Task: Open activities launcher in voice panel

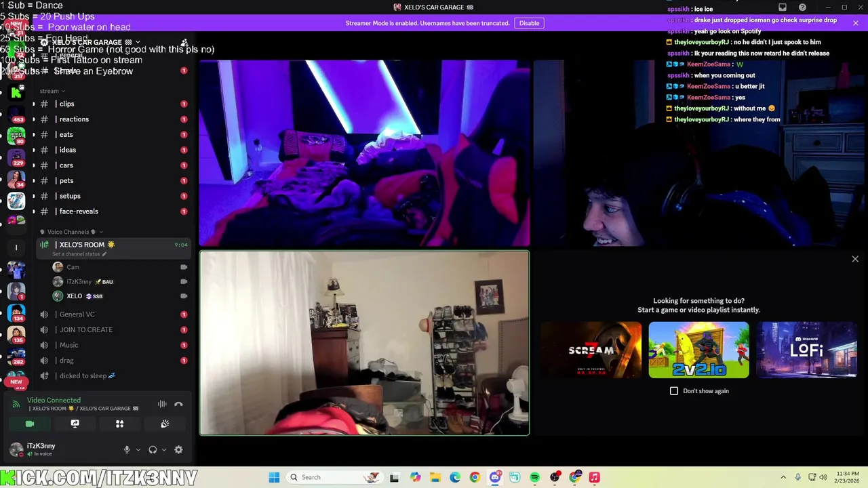Action: (119, 424)
